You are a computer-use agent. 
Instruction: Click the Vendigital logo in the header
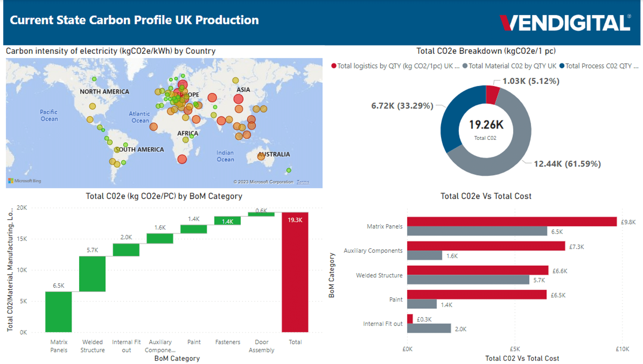(565, 23)
